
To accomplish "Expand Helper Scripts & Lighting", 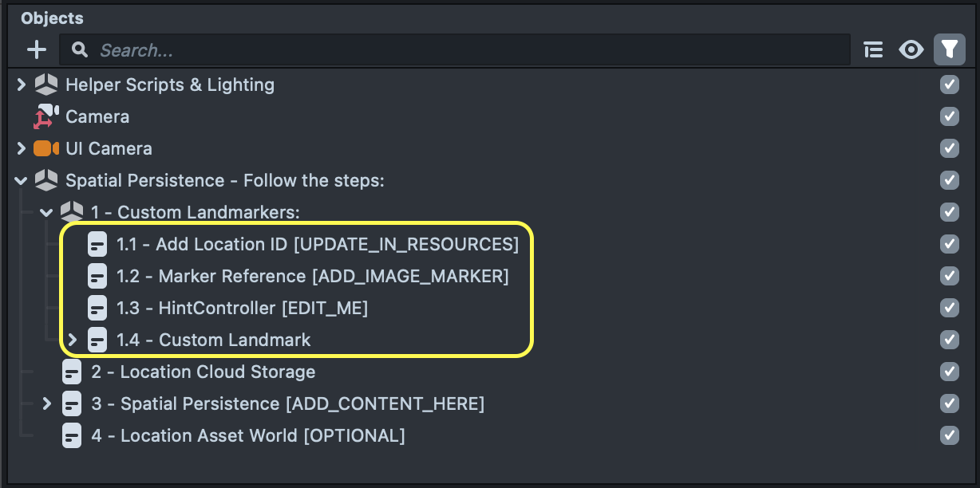I will point(22,85).
